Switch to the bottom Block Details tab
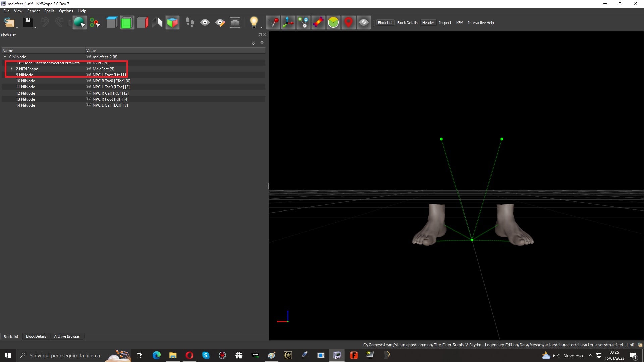Image resolution: width=644 pixels, height=362 pixels. 36,336
